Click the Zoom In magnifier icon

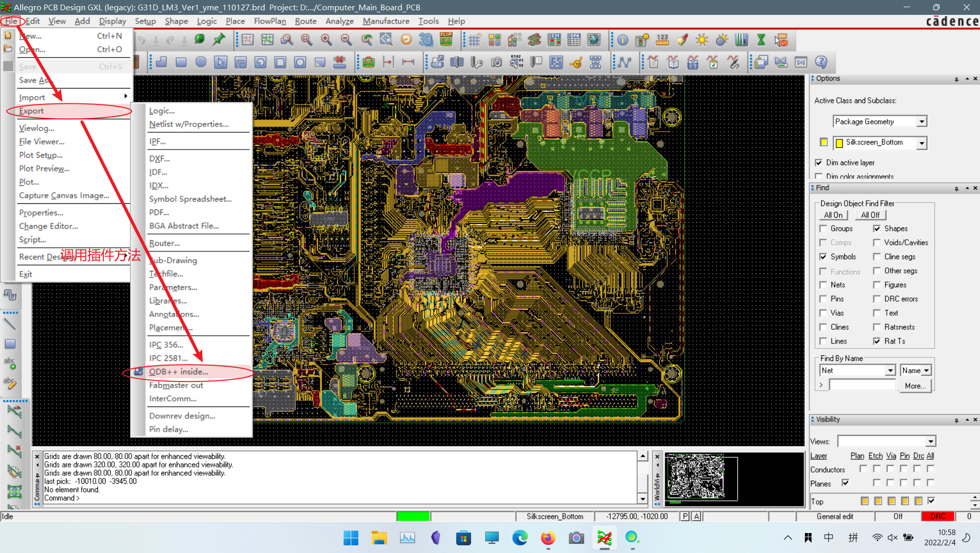(x=326, y=40)
